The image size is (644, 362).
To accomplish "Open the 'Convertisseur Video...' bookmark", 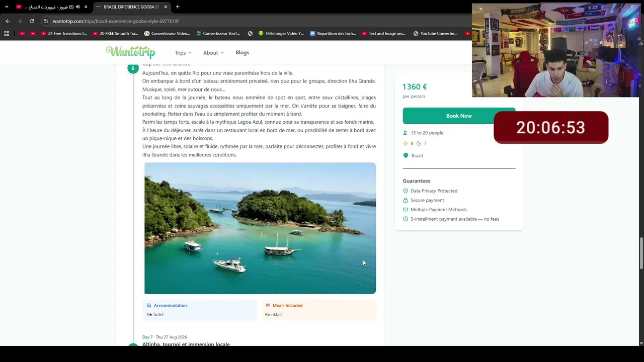I will (167, 34).
